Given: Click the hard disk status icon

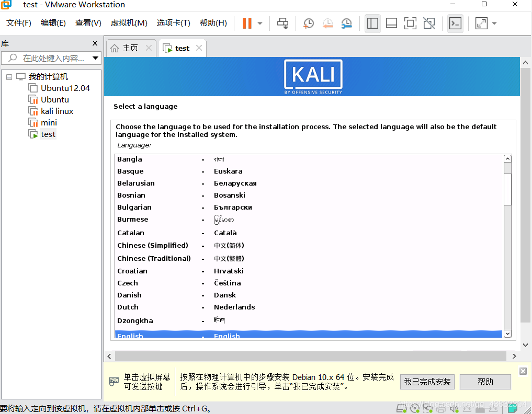Looking at the screenshot, I should pyautogui.click(x=402, y=408).
